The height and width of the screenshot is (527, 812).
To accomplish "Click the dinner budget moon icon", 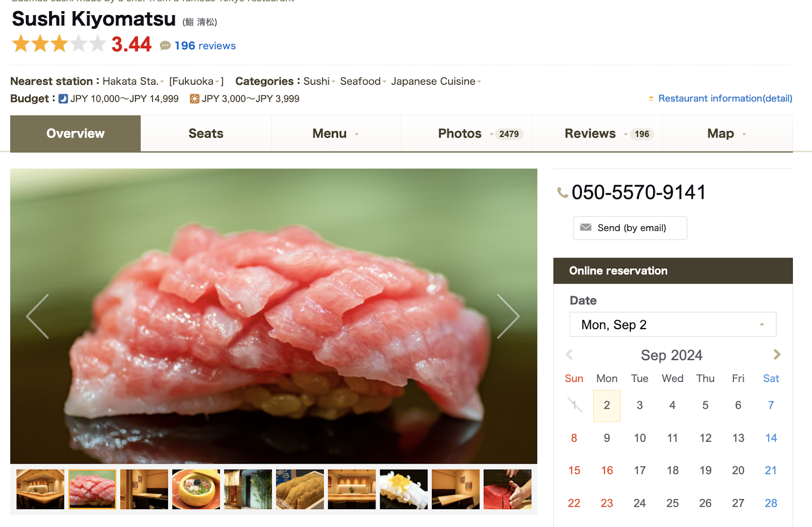I will [63, 99].
